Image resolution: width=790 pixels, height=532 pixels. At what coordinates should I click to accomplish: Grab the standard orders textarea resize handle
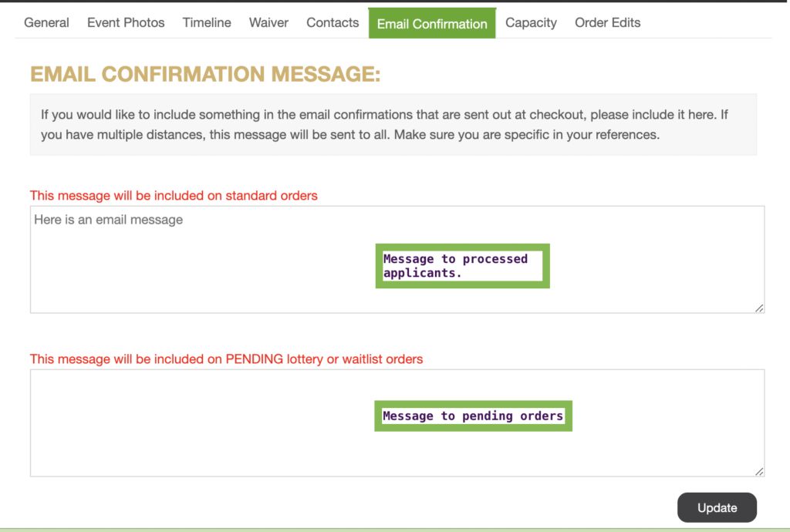pyautogui.click(x=759, y=308)
